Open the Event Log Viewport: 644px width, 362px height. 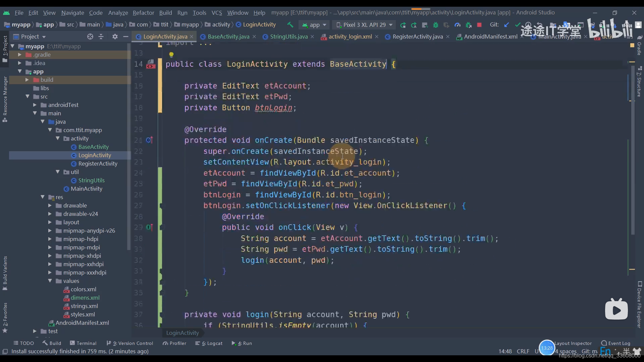(616, 343)
